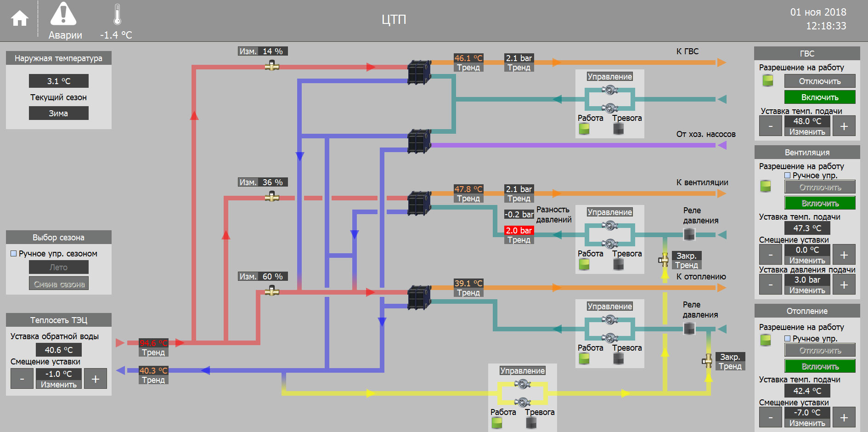This screenshot has height=432, width=868.
Task: Click the ventilation Реле давления sensor icon
Action: [689, 234]
